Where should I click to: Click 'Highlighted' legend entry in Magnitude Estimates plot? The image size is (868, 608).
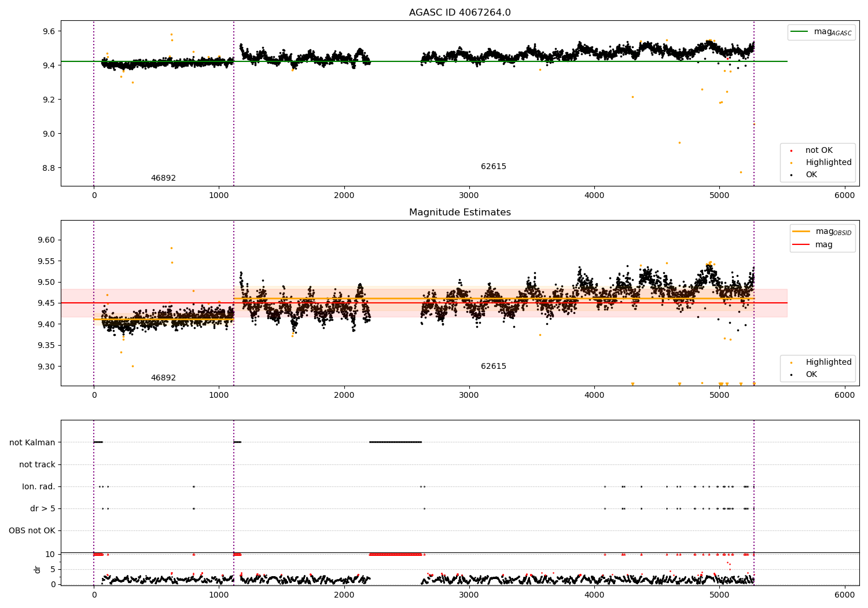[x=829, y=362]
